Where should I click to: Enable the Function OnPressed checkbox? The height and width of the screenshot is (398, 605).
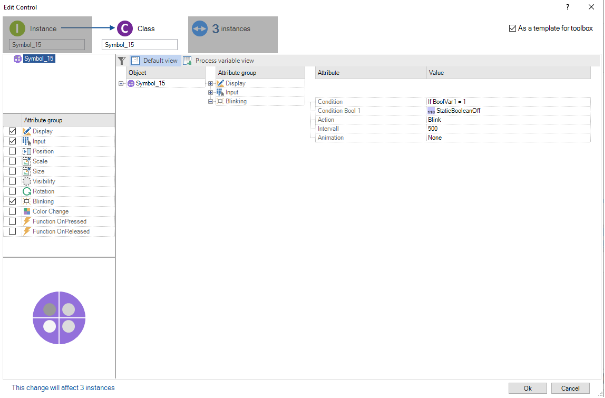point(13,221)
